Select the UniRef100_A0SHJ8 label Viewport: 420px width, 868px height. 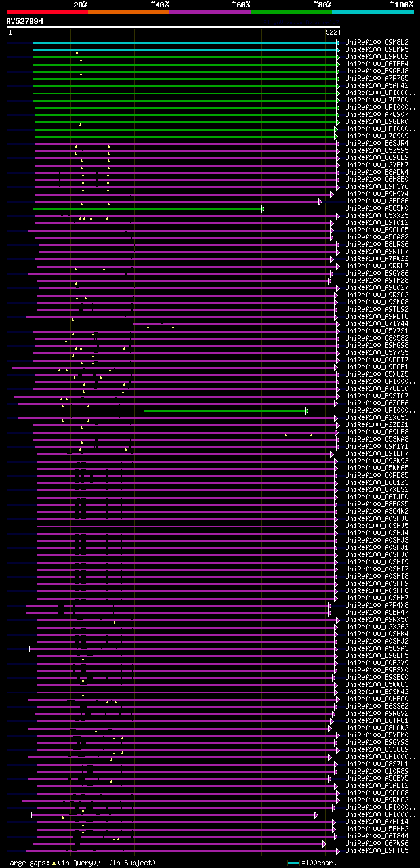pyautogui.click(x=377, y=519)
